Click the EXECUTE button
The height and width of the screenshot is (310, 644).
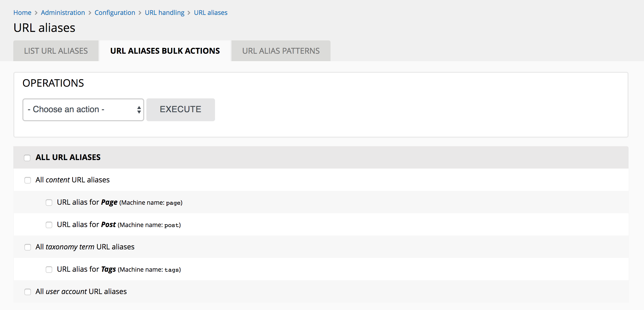(180, 109)
